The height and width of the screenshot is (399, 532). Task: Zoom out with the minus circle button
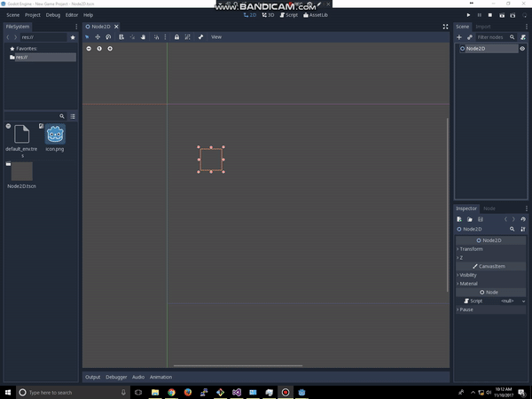89,49
